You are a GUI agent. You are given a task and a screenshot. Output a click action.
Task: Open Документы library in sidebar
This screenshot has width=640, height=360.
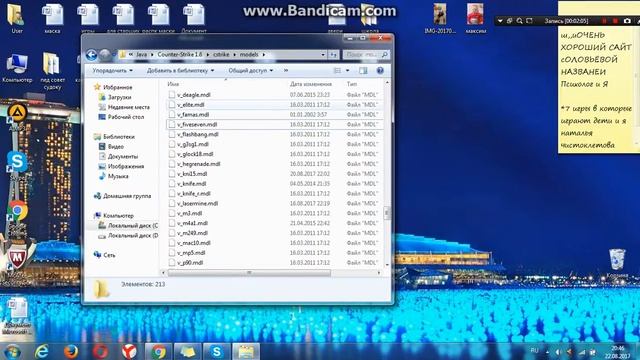[122, 156]
